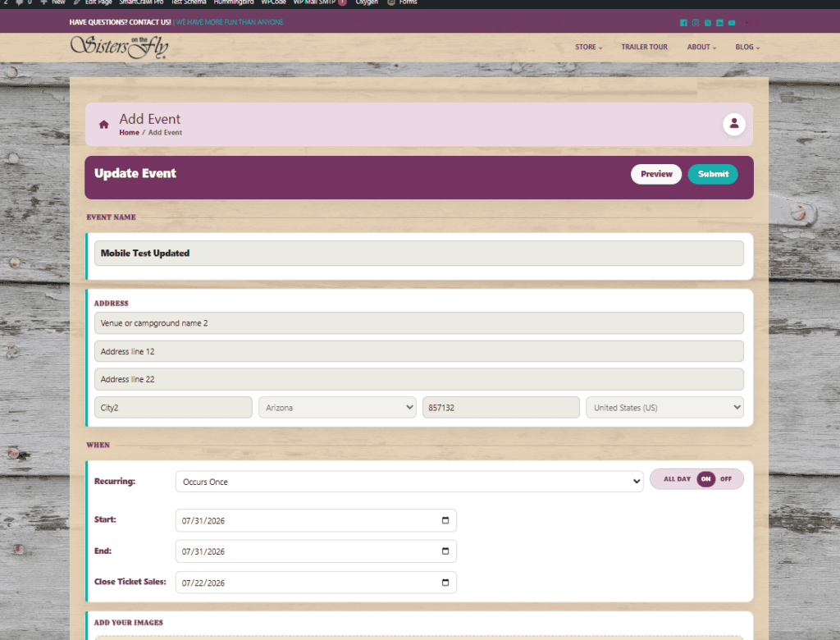This screenshot has height=640, width=840.
Task: Click the Submit button
Action: click(x=713, y=174)
